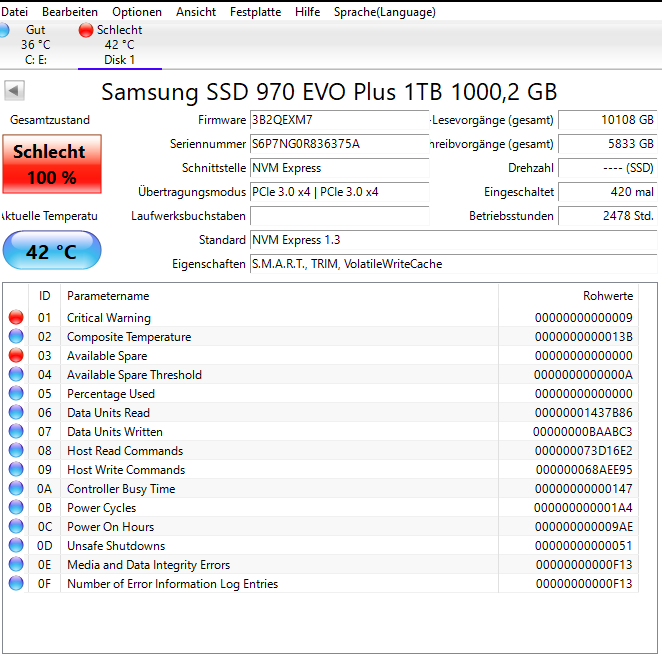Click the 42 °C temperature button

click(x=52, y=250)
